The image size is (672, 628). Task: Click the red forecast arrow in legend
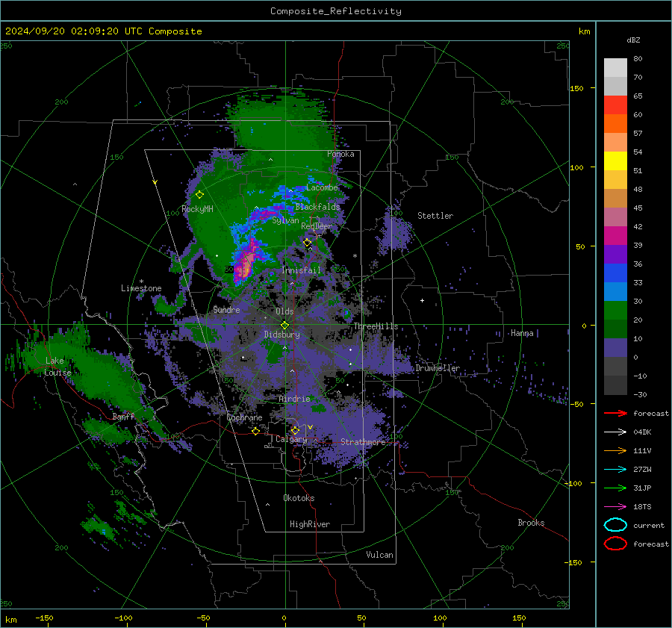tap(615, 413)
